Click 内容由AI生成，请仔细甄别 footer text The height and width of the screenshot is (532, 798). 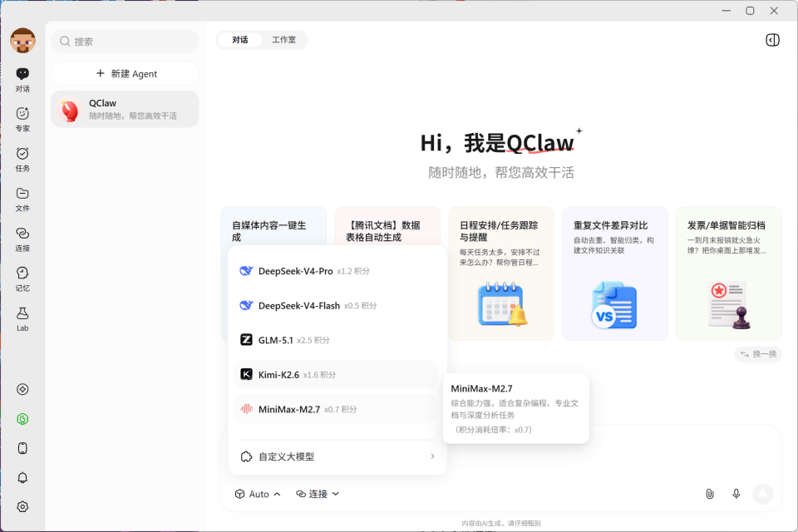(x=501, y=523)
